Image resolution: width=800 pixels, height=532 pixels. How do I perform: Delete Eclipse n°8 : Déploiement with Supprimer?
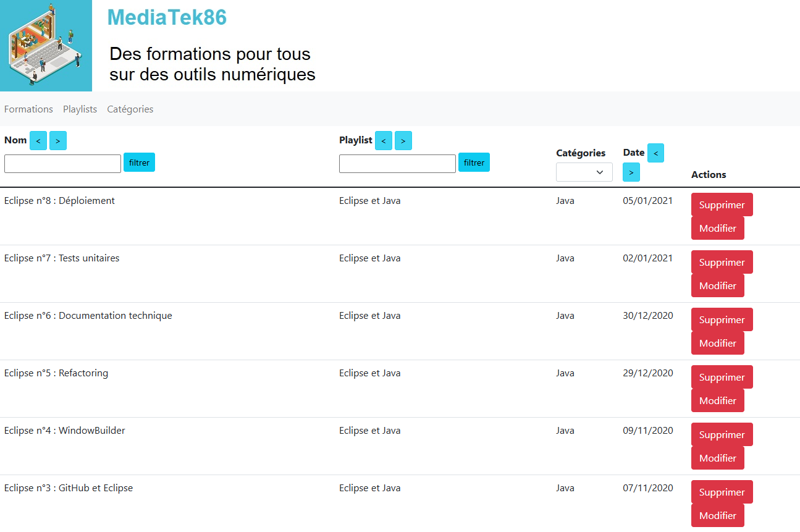point(722,205)
